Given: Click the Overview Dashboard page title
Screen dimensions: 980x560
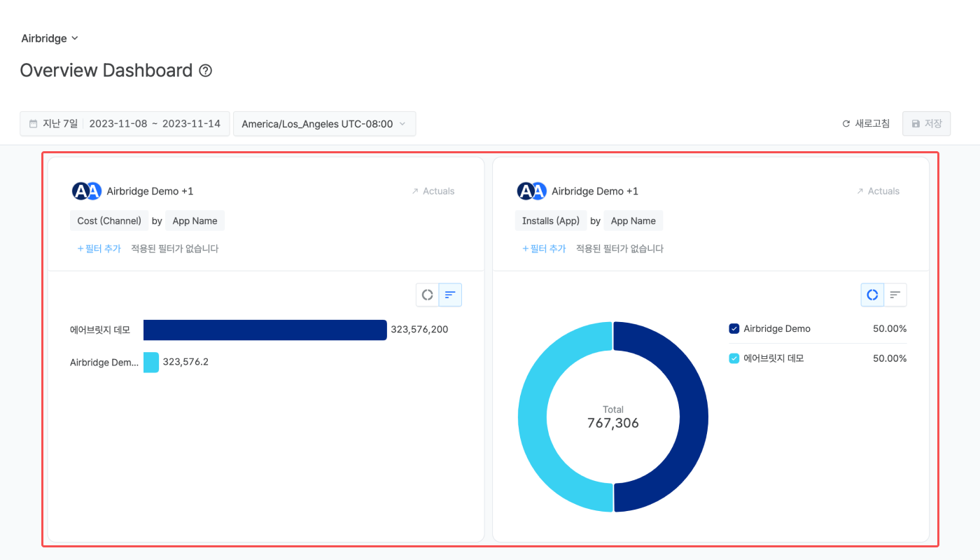Looking at the screenshot, I should tap(106, 71).
